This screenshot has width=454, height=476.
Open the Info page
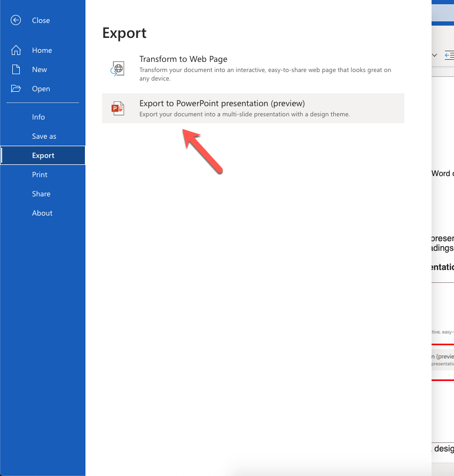(x=43, y=117)
